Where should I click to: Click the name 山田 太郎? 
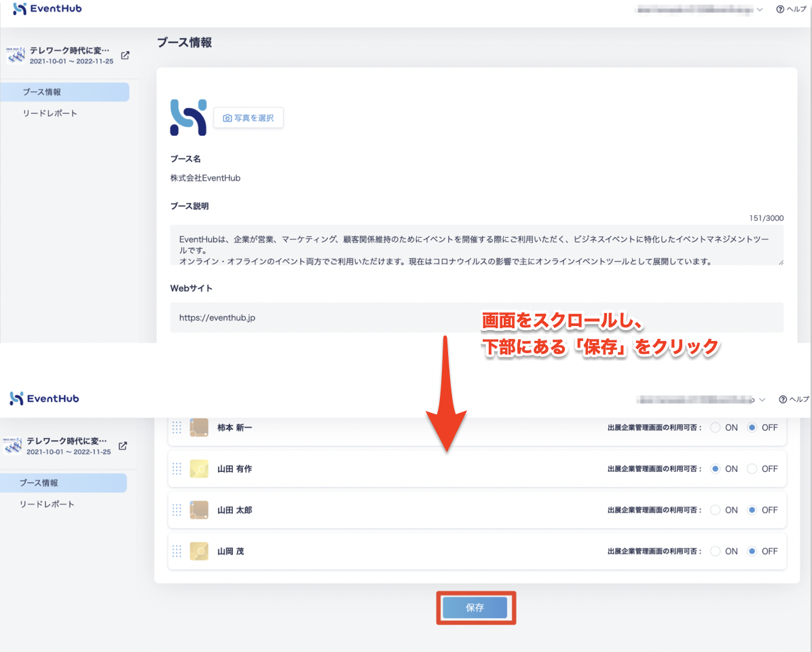[235, 510]
